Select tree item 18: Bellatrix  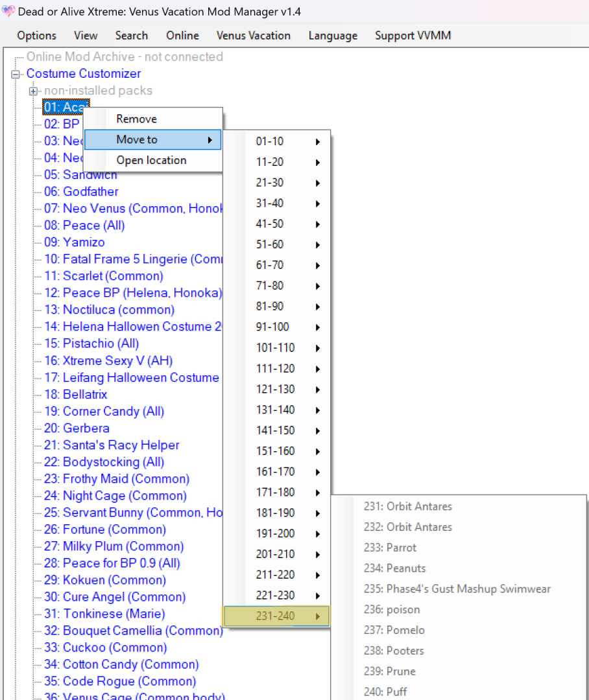coord(76,395)
